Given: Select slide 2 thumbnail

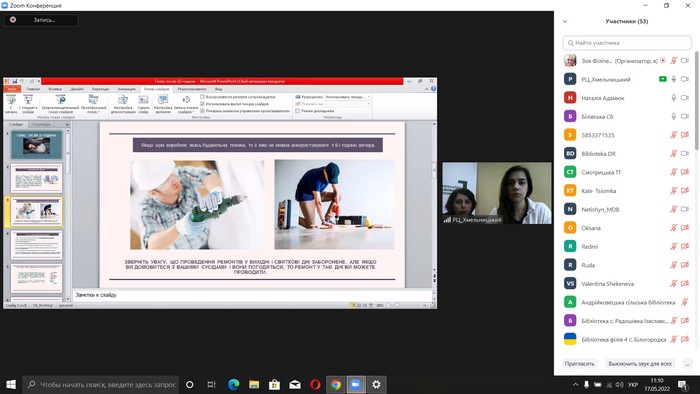Looking at the screenshot, I should point(37,178).
